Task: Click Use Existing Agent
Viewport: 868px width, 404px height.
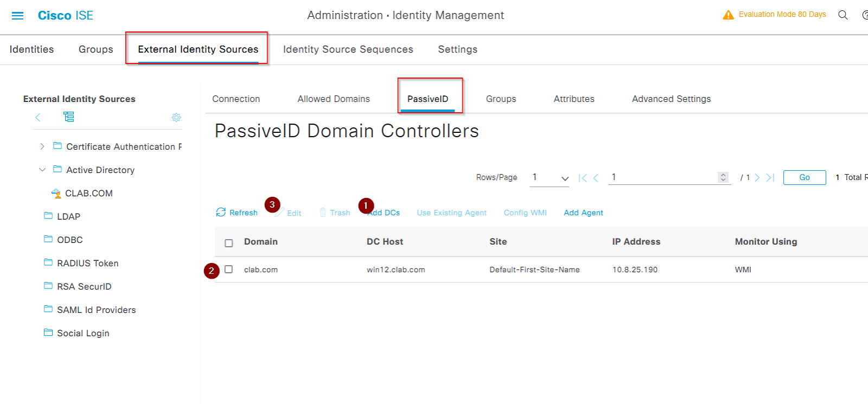Action: (x=452, y=213)
